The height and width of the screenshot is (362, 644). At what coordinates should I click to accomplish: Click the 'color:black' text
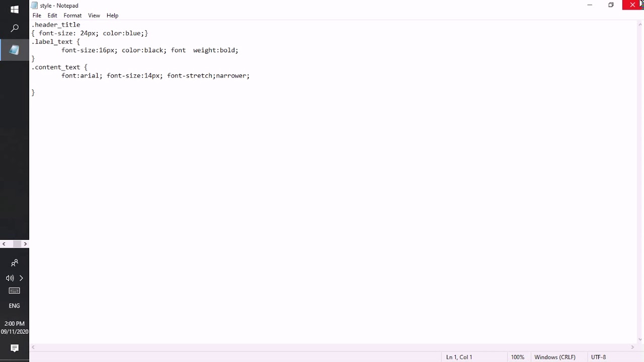143,50
